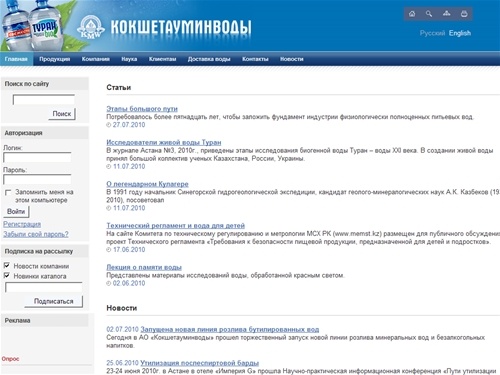Open the Регистрация link
Screen dimensions: 500x375
(x=22, y=224)
